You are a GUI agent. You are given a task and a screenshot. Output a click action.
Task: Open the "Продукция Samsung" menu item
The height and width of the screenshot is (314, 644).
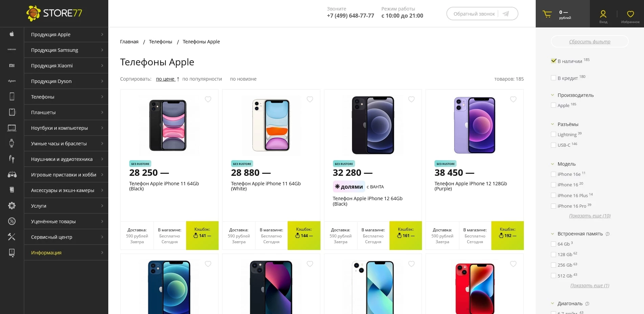tap(66, 50)
